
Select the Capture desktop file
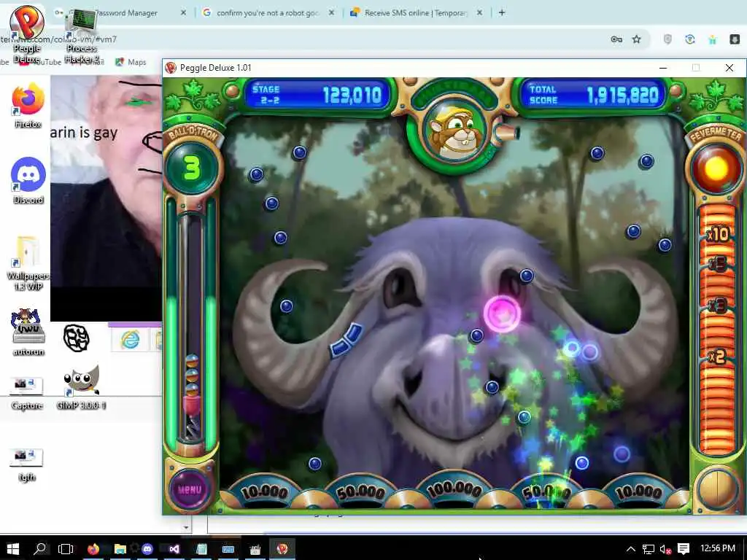pyautogui.click(x=27, y=393)
